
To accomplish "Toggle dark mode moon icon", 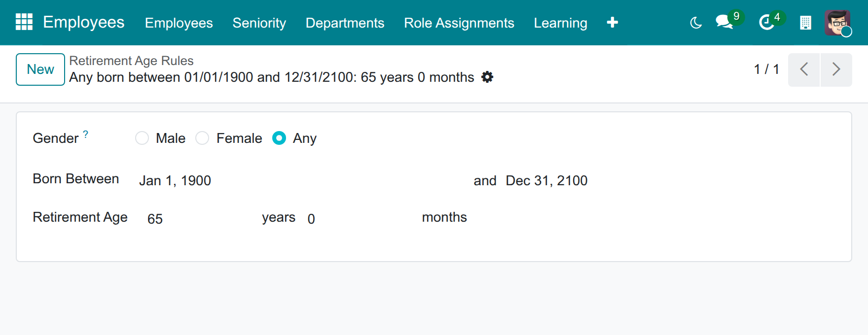I will (x=696, y=23).
